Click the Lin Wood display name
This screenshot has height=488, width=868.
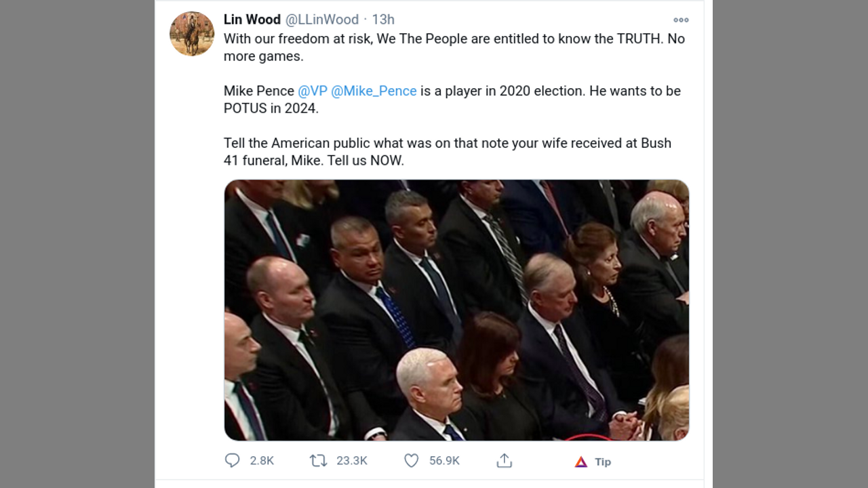(252, 20)
